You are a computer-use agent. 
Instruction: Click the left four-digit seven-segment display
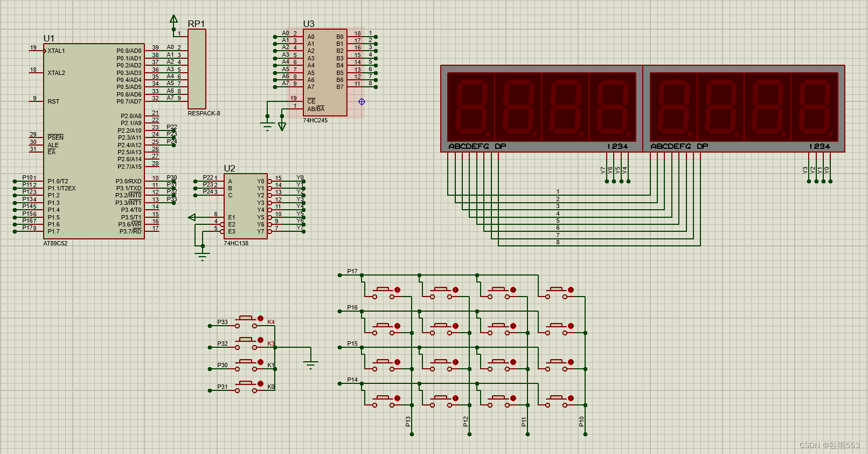pyautogui.click(x=541, y=109)
